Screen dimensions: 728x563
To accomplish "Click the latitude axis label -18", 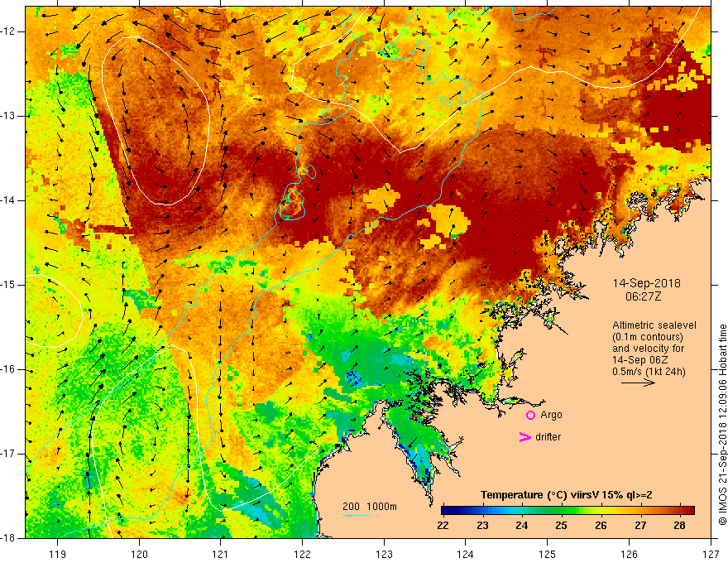I will (7, 538).
